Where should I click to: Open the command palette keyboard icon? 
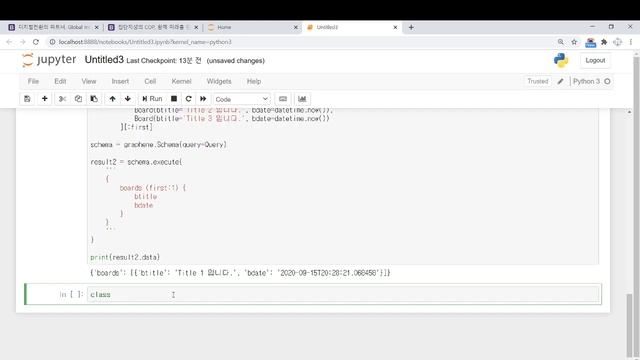pyautogui.click(x=283, y=99)
